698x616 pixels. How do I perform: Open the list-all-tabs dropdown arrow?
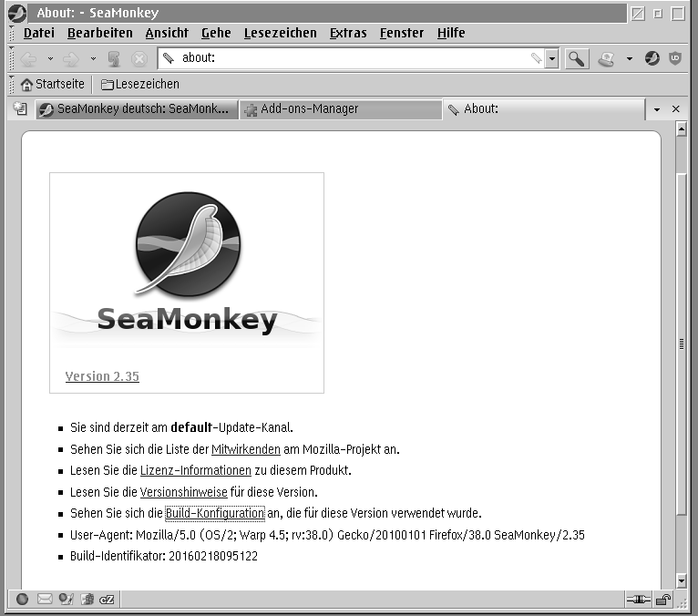point(657,109)
